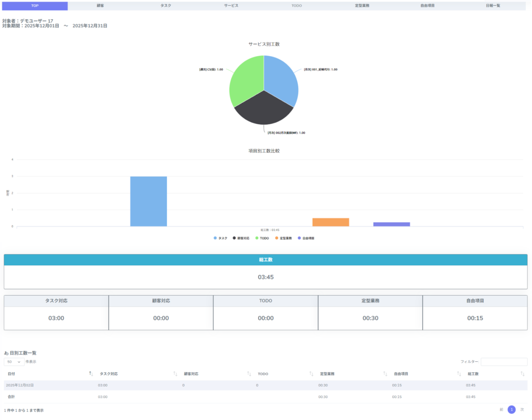
Task: Sort by 自由項目 column in table
Action: 459,374
